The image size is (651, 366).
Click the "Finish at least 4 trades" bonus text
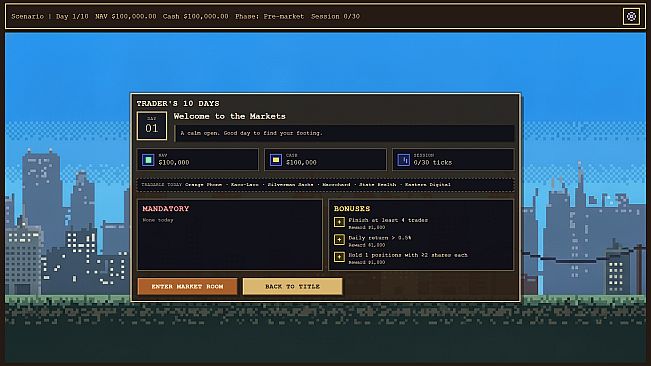[388, 220]
